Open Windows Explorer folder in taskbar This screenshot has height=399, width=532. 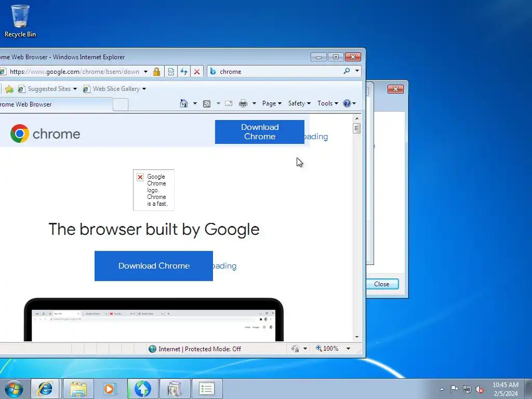78,389
